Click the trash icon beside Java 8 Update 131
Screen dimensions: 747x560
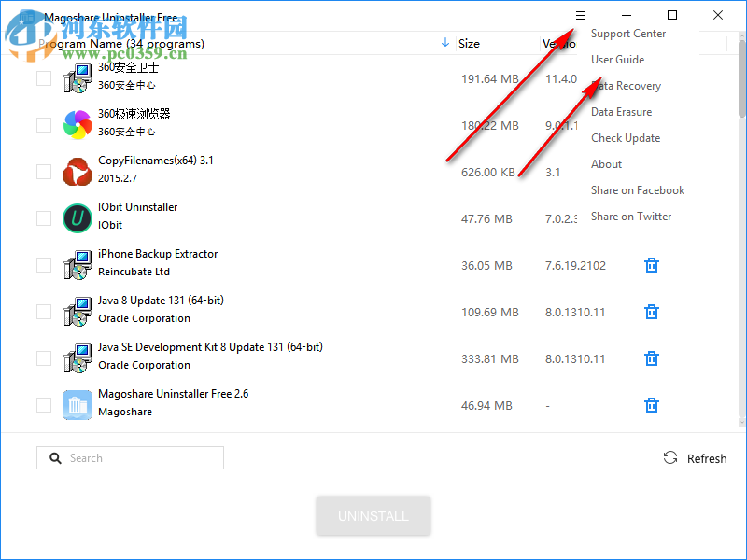pyautogui.click(x=651, y=312)
